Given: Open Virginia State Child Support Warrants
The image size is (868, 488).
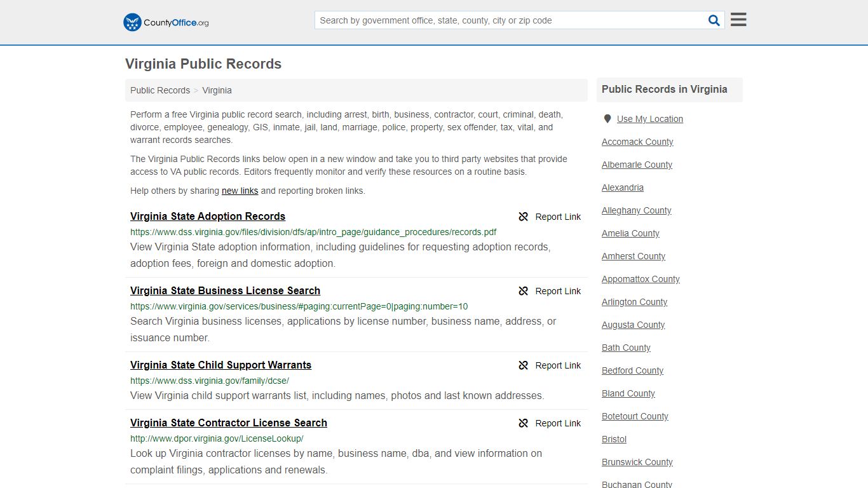Looking at the screenshot, I should [220, 365].
